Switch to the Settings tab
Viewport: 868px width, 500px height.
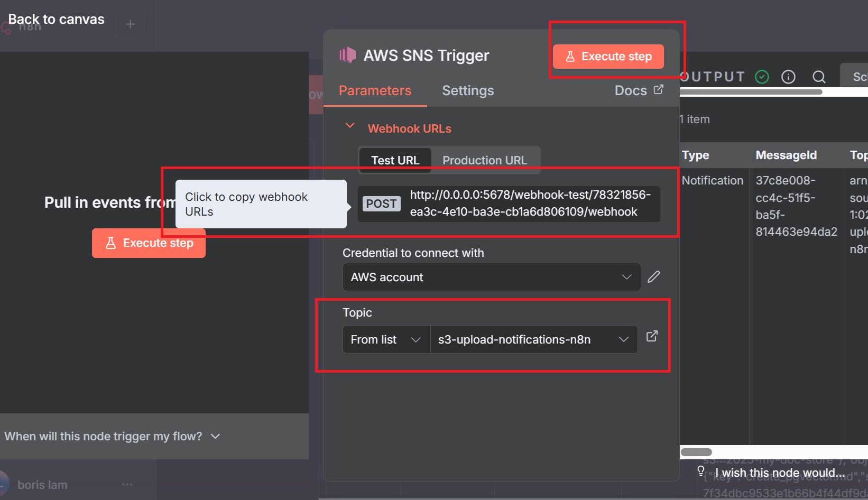tap(468, 90)
